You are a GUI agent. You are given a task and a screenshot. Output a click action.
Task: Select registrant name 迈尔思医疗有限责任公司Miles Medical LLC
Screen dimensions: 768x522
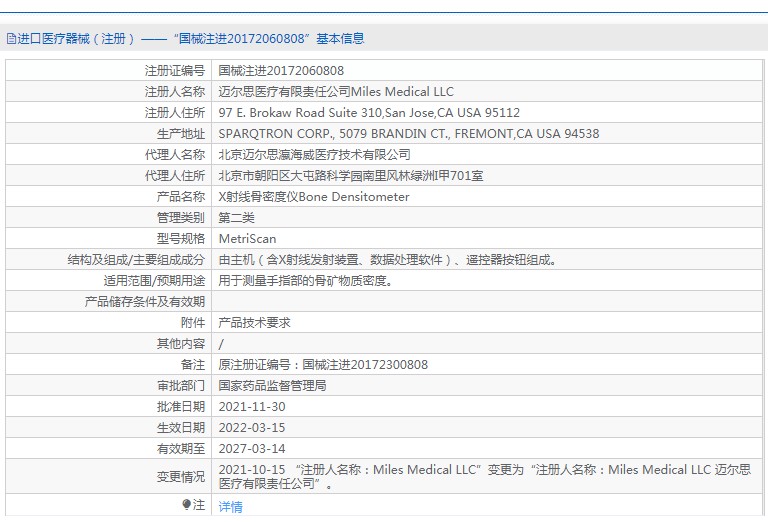pos(336,92)
